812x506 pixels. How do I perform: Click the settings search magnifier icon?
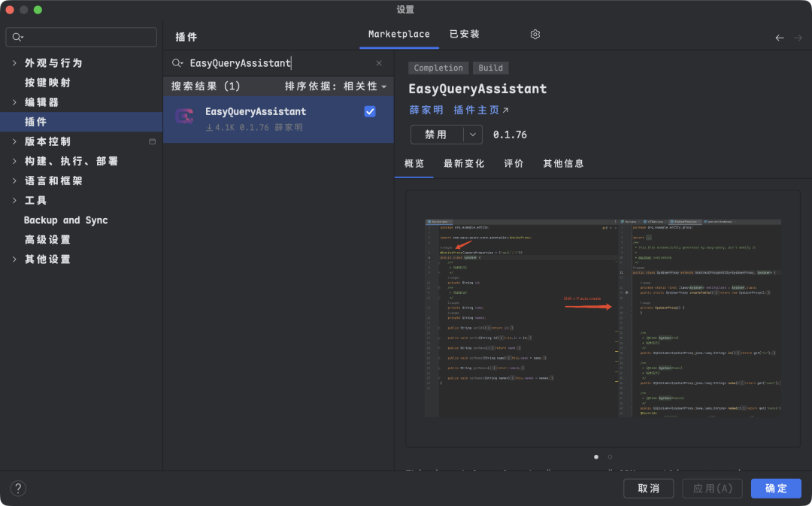[x=17, y=38]
